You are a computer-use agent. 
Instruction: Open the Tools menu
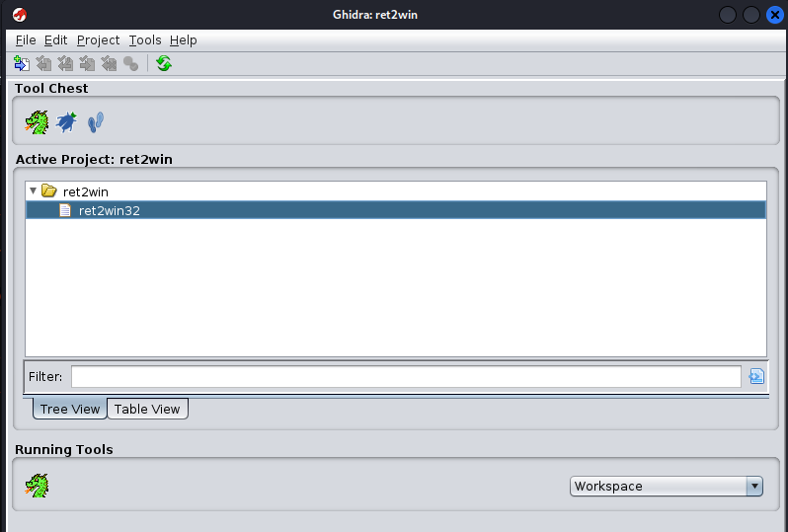click(x=145, y=40)
